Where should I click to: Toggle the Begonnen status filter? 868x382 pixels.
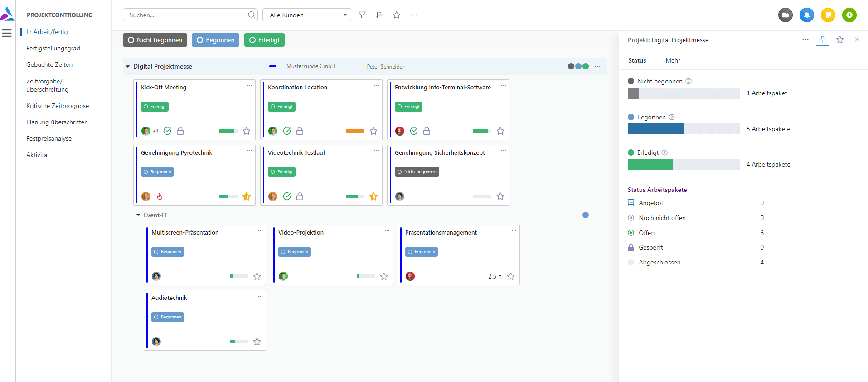[215, 40]
